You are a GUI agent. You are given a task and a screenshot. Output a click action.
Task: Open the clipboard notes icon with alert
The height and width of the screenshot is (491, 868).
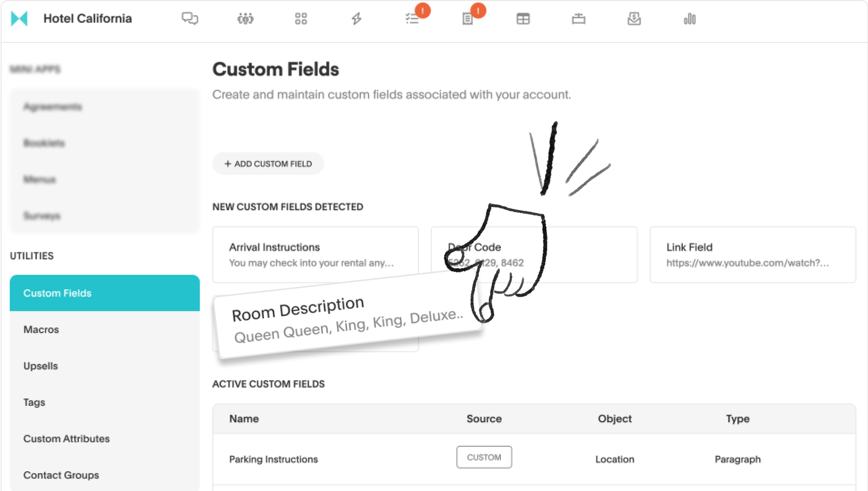coord(468,19)
